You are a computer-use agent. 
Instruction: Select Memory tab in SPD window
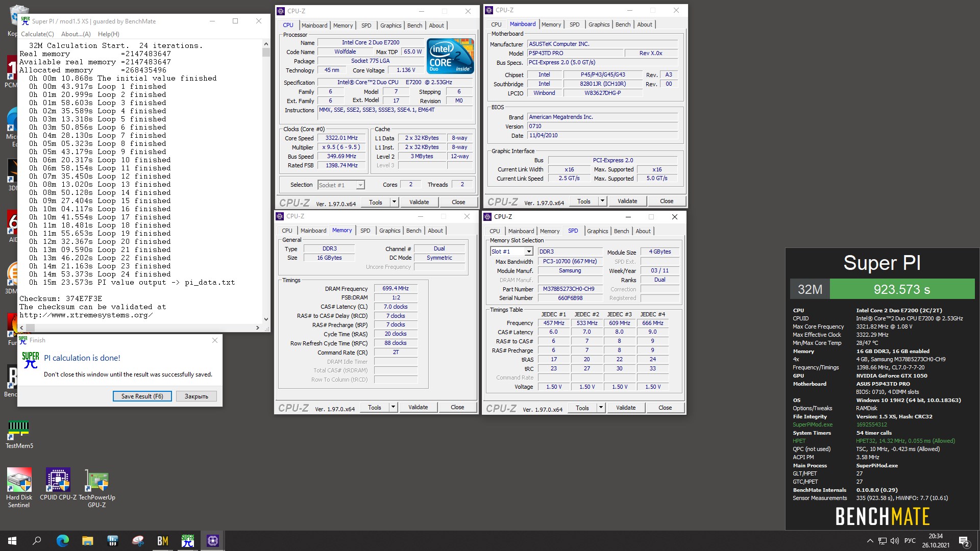[x=550, y=231]
